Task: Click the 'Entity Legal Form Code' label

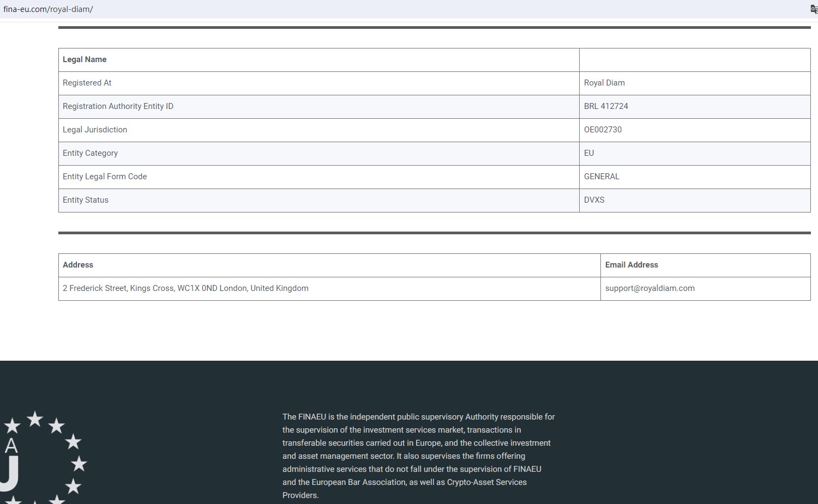Action: point(105,177)
